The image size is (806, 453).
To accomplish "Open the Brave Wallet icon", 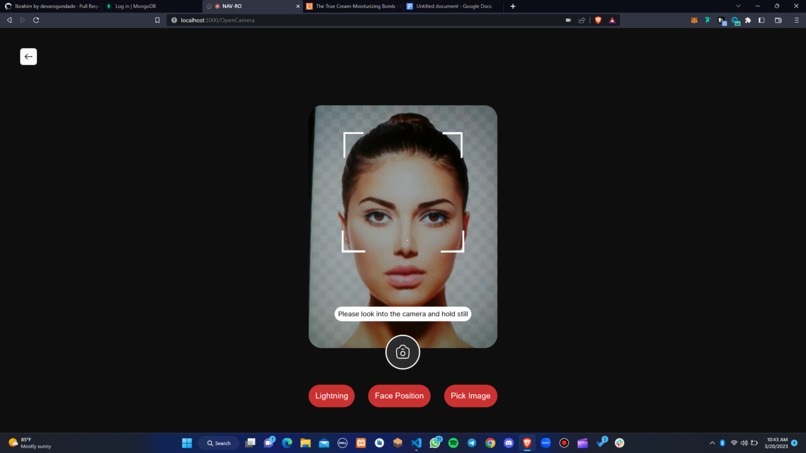I will [778, 20].
